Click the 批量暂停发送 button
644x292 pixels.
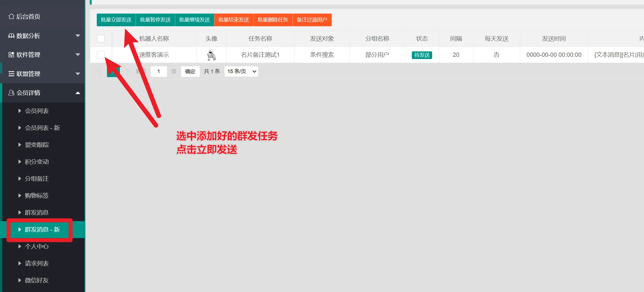(x=155, y=20)
